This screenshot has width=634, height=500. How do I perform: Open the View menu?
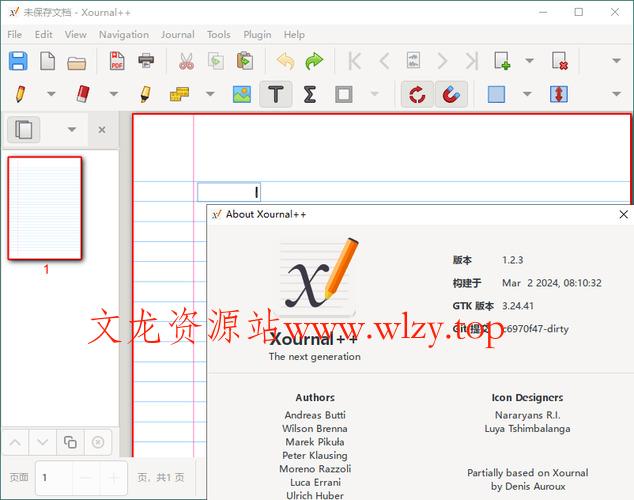pos(76,35)
